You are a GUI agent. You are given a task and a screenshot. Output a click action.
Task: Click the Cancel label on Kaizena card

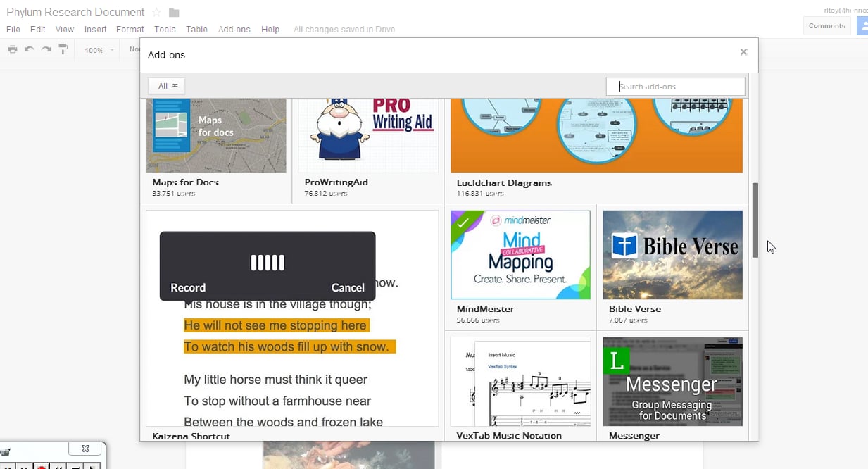click(348, 287)
